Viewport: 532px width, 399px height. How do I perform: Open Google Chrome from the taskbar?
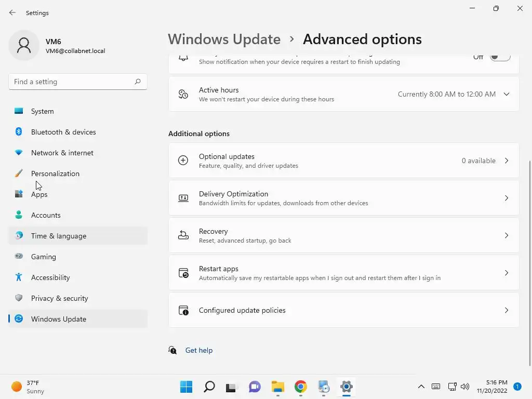(301, 387)
